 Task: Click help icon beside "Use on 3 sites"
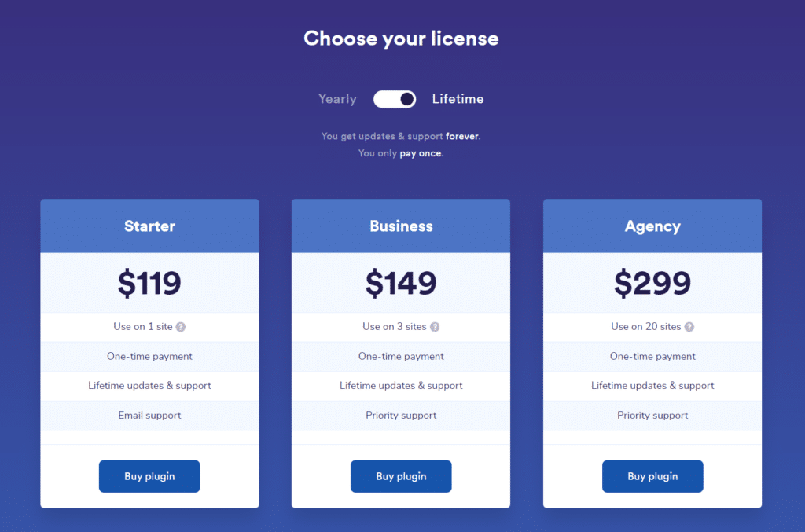pyautogui.click(x=435, y=327)
